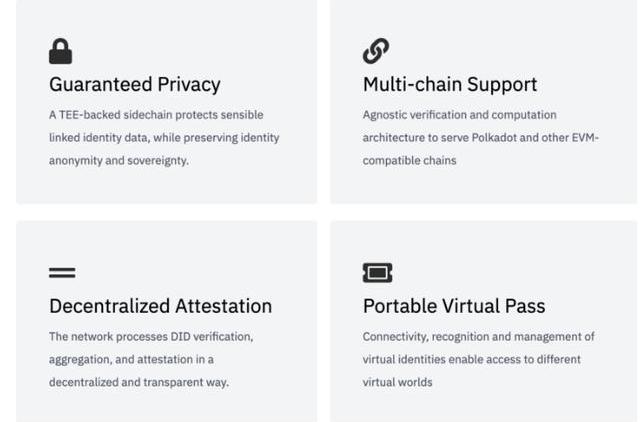Click the padlock icon above Guaranteed Privacy
Screen dimensions: 640x422
(60, 51)
